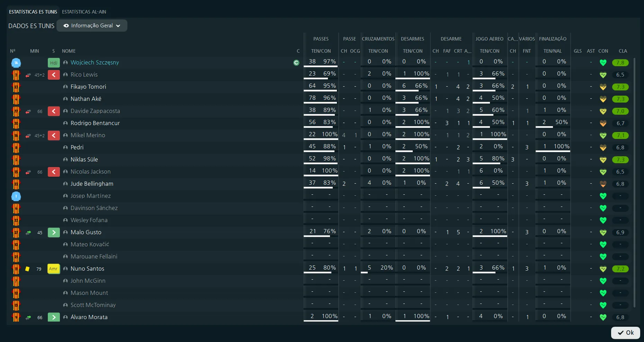The width and height of the screenshot is (644, 342).
Task: Select the Estatísticas ES Tunis tab
Action: [x=33, y=12]
